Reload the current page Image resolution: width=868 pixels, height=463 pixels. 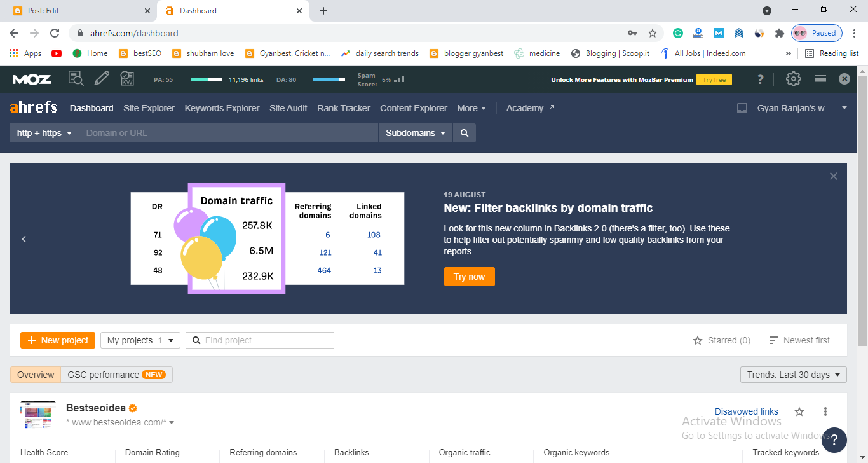click(55, 33)
